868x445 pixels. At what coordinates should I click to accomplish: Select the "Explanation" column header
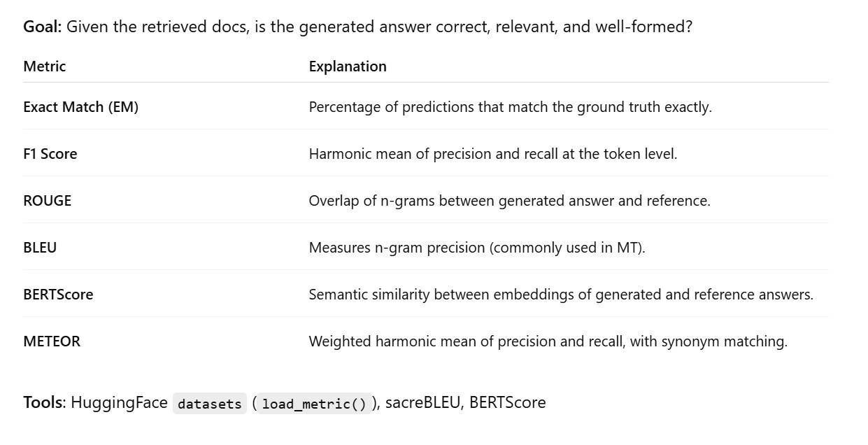point(348,66)
